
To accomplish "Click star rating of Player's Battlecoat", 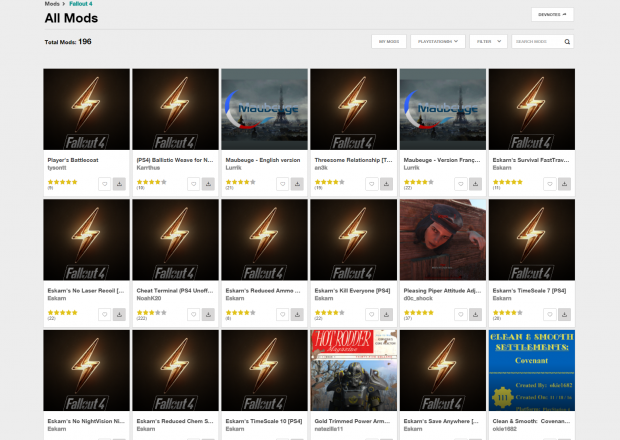I will point(62,182).
